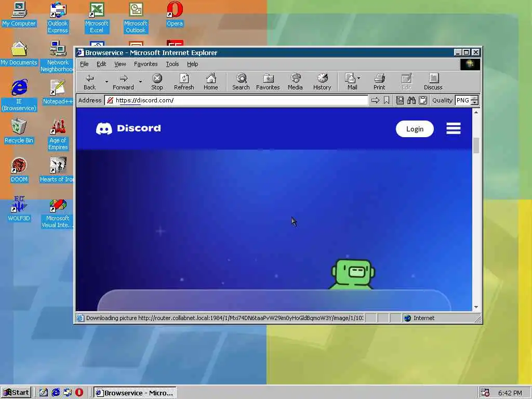Select the Opera desktop icon
The width and height of the screenshot is (532, 399).
175,14
